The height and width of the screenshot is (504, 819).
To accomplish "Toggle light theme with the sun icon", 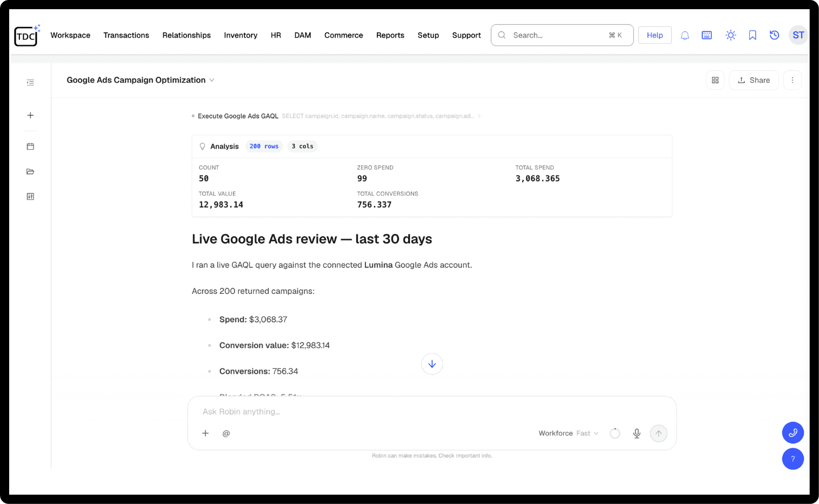I will [x=731, y=35].
